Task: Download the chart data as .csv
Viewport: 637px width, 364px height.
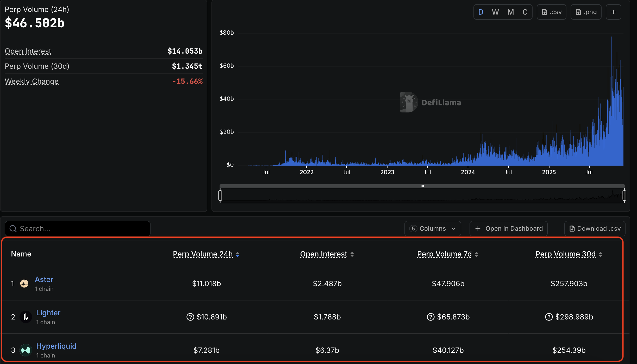Action: [x=552, y=12]
